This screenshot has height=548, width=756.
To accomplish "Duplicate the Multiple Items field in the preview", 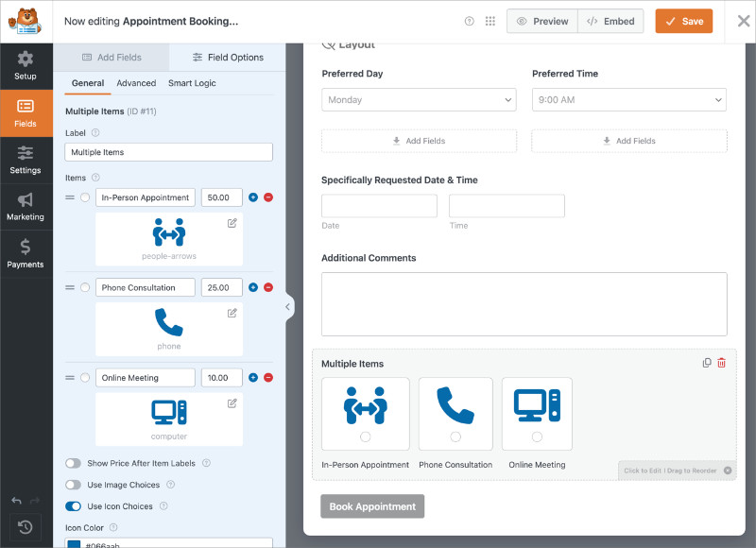I will coord(707,362).
